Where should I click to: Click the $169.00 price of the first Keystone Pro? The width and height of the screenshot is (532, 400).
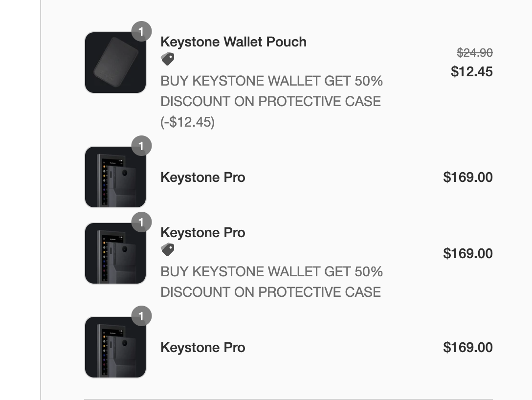(468, 177)
